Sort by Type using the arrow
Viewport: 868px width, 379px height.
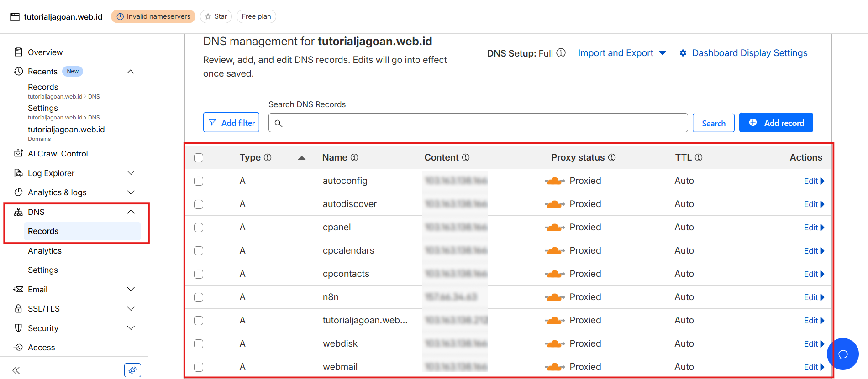(x=301, y=158)
